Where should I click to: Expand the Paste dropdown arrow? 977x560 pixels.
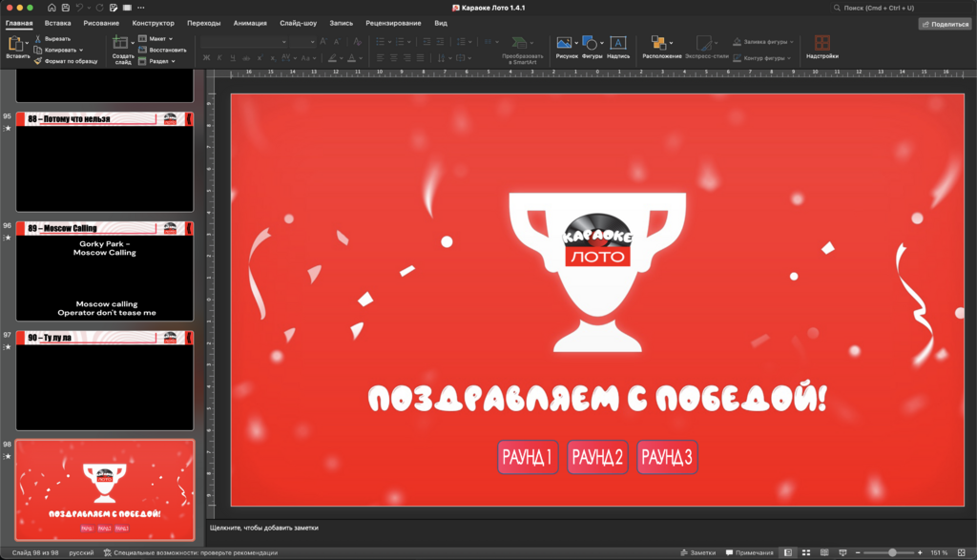[x=27, y=43]
